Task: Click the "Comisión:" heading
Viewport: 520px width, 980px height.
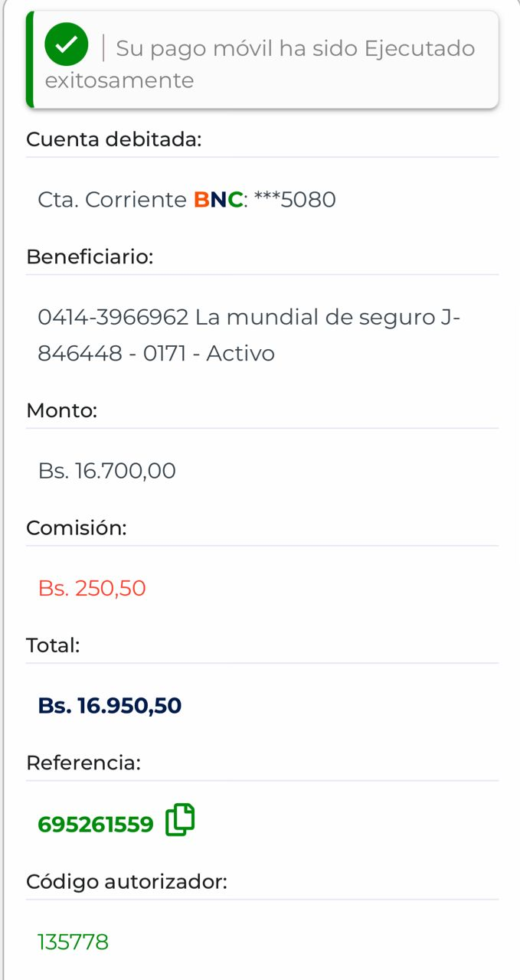Action: point(76,528)
